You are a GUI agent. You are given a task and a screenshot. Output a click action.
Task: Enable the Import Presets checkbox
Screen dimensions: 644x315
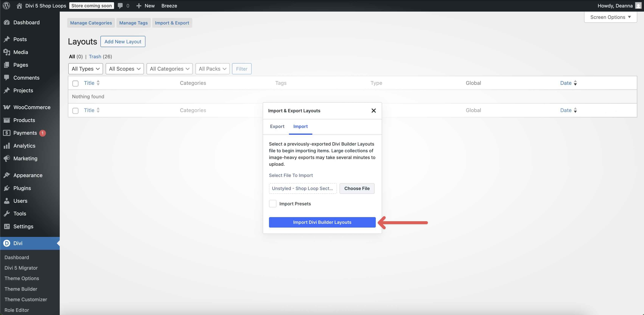click(x=273, y=203)
